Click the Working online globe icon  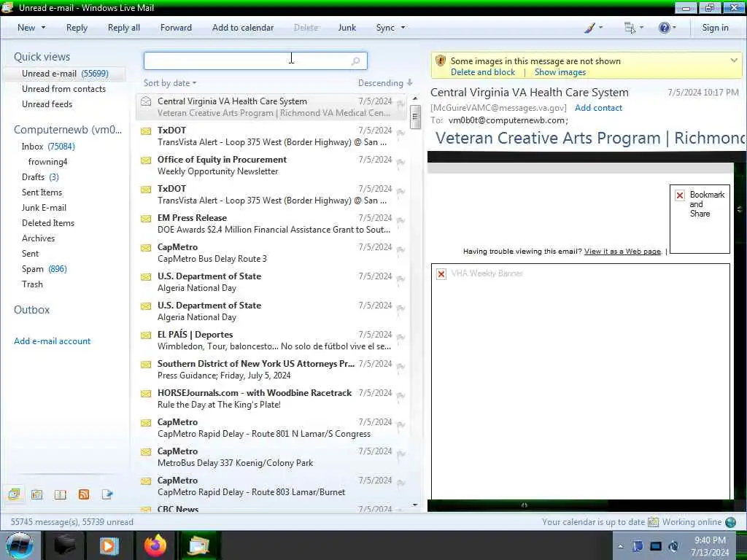click(730, 522)
